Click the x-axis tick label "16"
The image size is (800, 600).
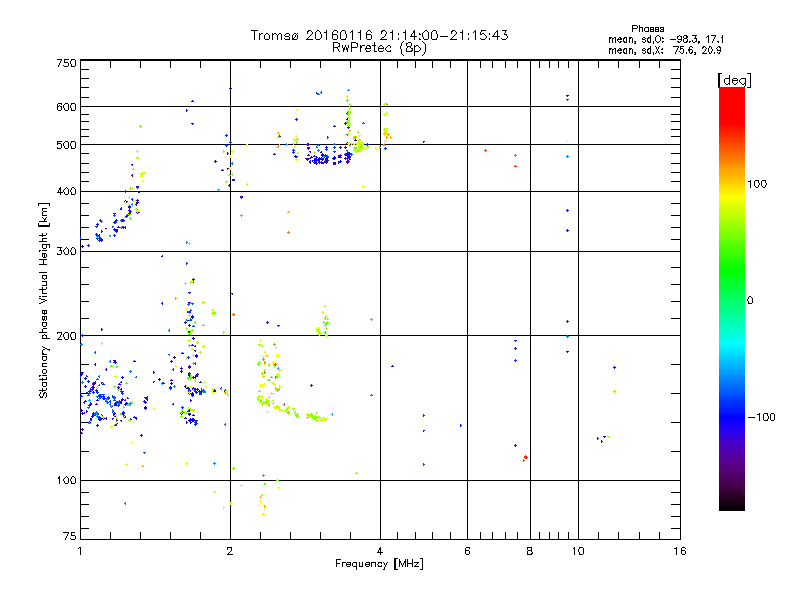(680, 551)
